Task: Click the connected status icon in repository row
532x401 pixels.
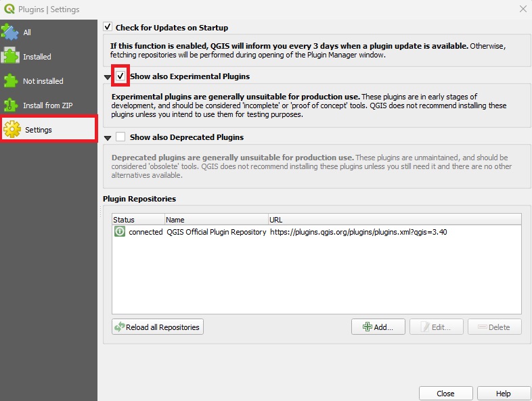Action: point(119,232)
